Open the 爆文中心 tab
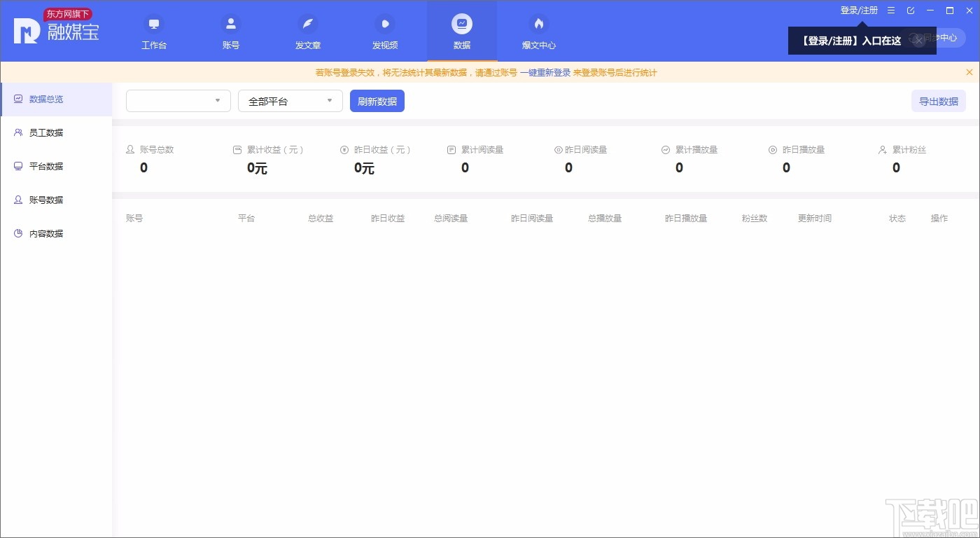980x538 pixels. coord(539,33)
